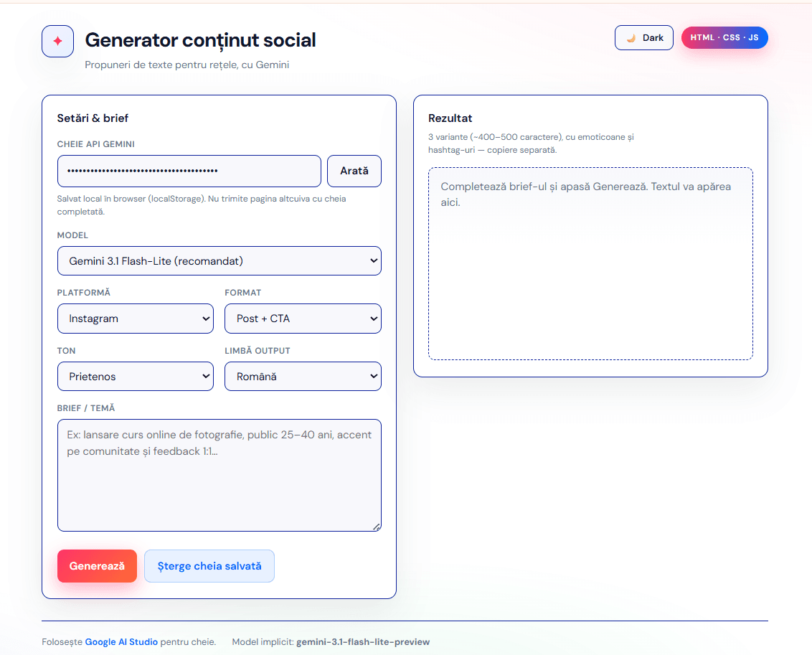
Task: Click inside the Brief / Temă textarea
Action: point(219,475)
